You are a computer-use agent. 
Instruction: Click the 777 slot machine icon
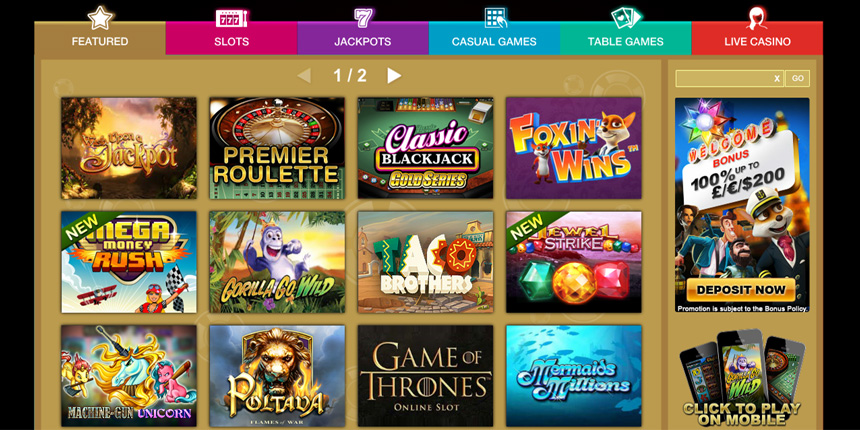click(x=231, y=18)
